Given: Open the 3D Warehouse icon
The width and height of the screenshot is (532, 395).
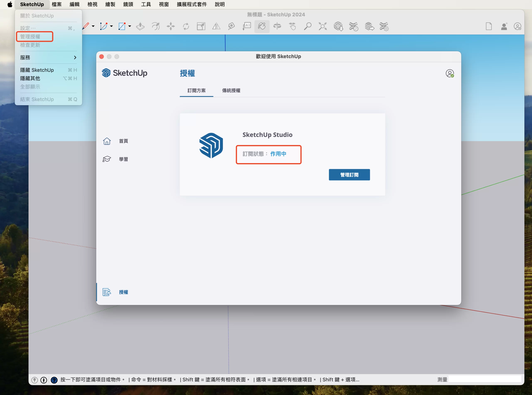Looking at the screenshot, I should coord(338,26).
